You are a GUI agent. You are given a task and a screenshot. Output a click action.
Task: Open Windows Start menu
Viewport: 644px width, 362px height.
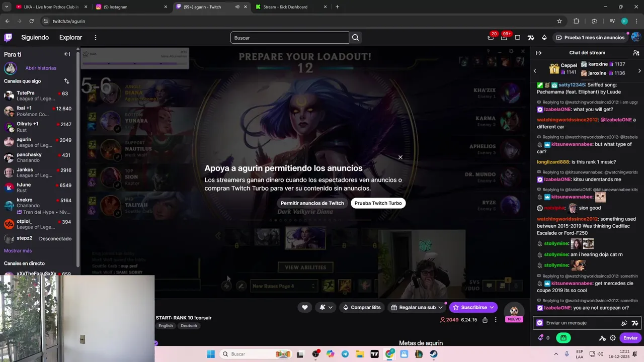pos(211,354)
